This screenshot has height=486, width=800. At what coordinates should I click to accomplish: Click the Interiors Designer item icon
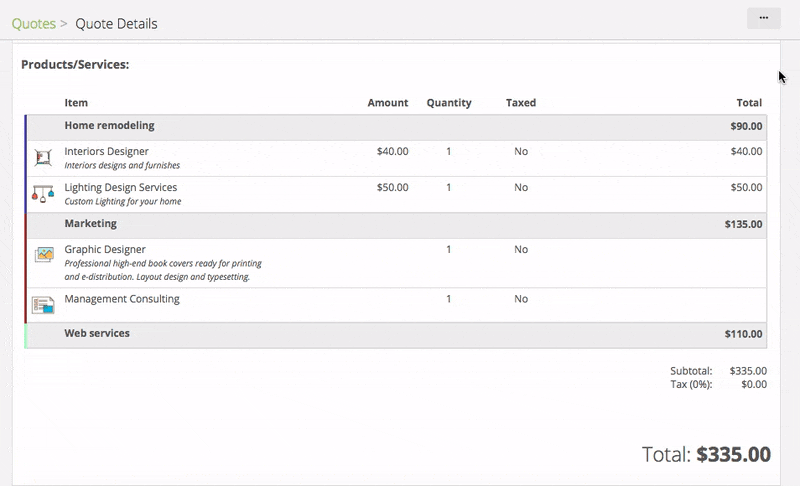(43, 157)
